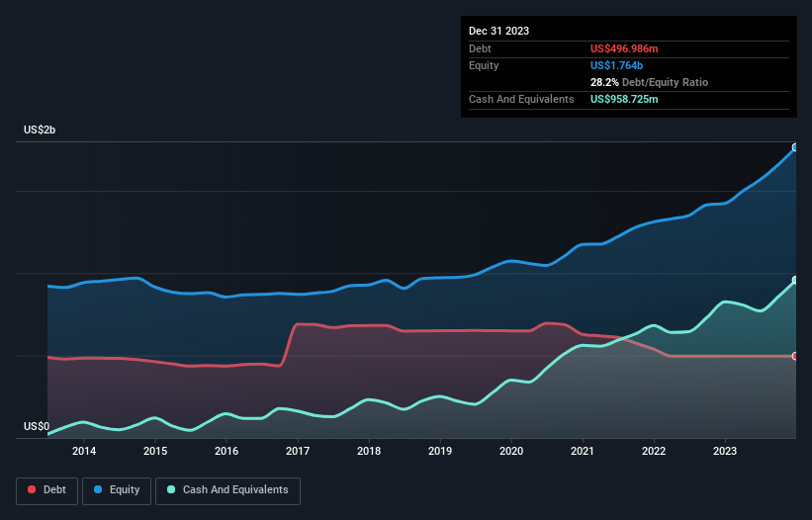Image resolution: width=812 pixels, height=520 pixels.
Task: Select the Debt endpoint marker at Dec 2023
Action: tap(795, 356)
